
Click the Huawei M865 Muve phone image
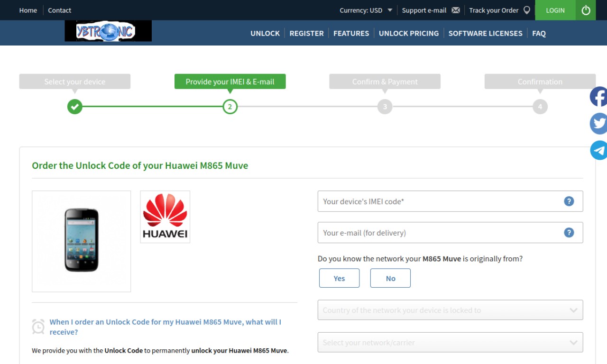[82, 241]
